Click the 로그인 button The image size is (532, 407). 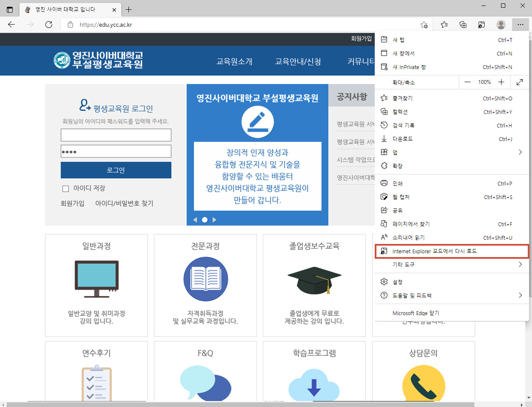(x=116, y=170)
